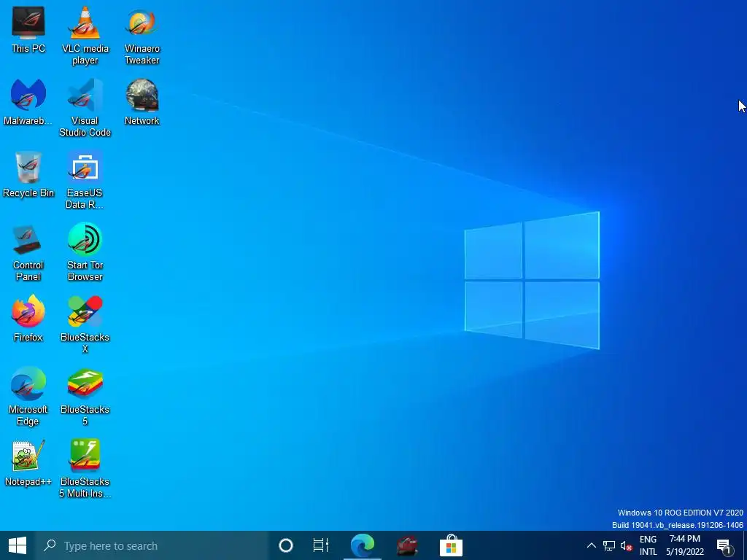The height and width of the screenshot is (560, 747).
Task: Click Show desktop strip at taskbar end
Action: tap(745, 545)
